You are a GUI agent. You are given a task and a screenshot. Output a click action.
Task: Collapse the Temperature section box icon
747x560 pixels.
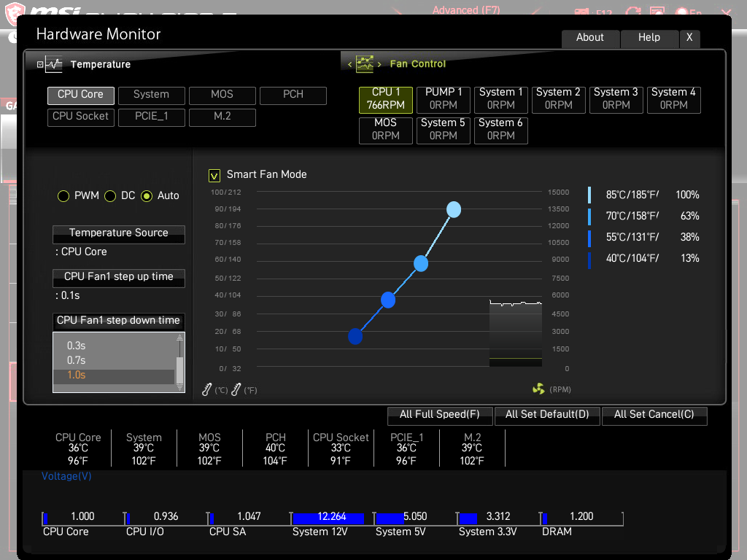[40, 64]
